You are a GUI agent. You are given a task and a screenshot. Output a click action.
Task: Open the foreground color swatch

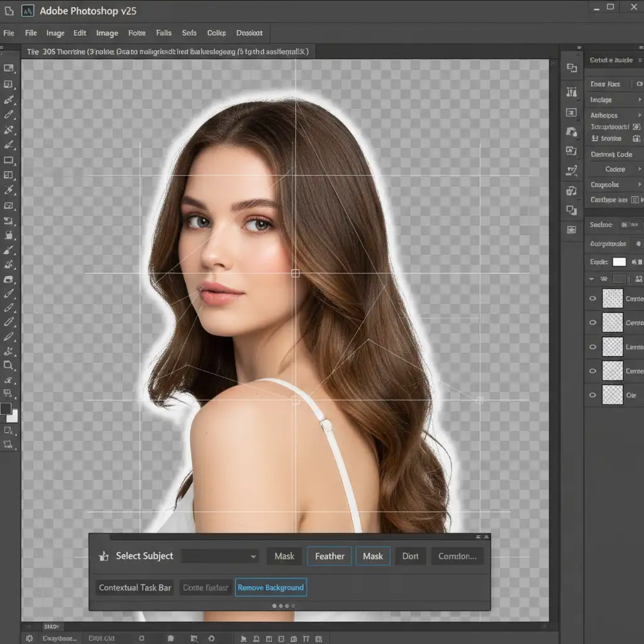[x=6, y=409]
